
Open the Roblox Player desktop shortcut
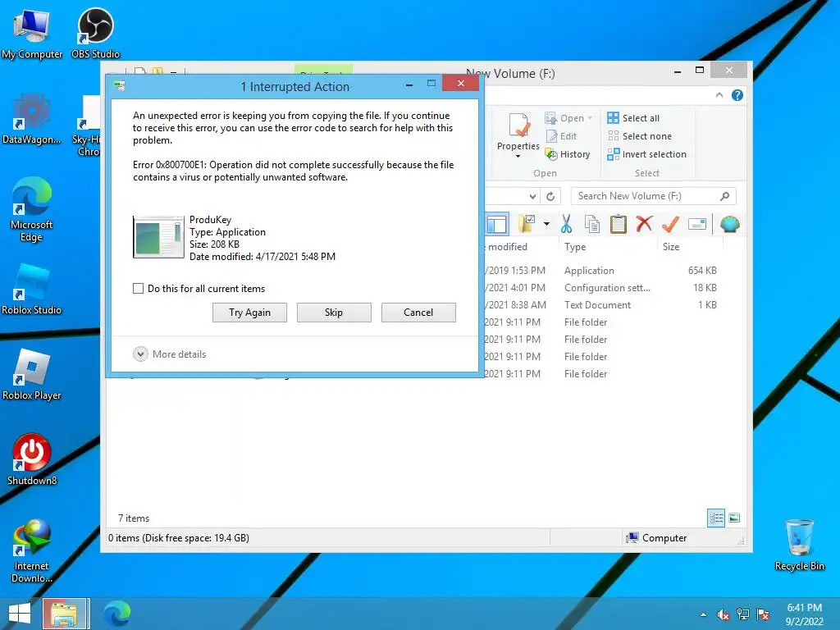32,374
